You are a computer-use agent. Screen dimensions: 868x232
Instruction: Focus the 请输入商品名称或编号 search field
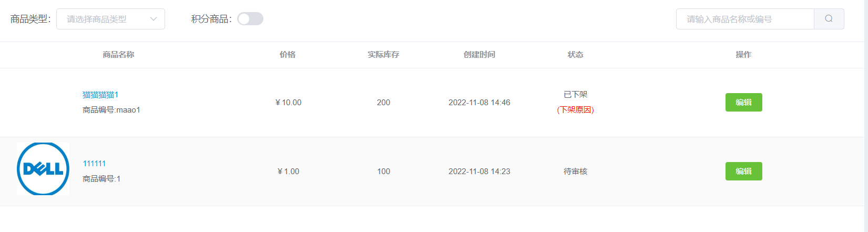tap(745, 19)
